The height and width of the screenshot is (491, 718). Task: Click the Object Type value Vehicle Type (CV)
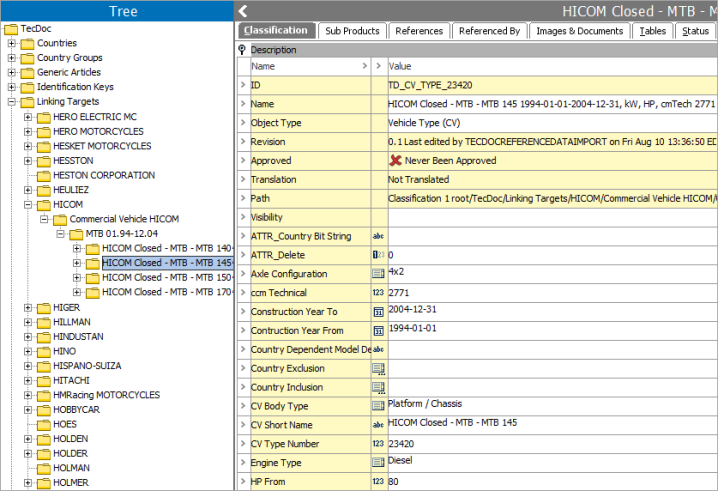coord(424,123)
